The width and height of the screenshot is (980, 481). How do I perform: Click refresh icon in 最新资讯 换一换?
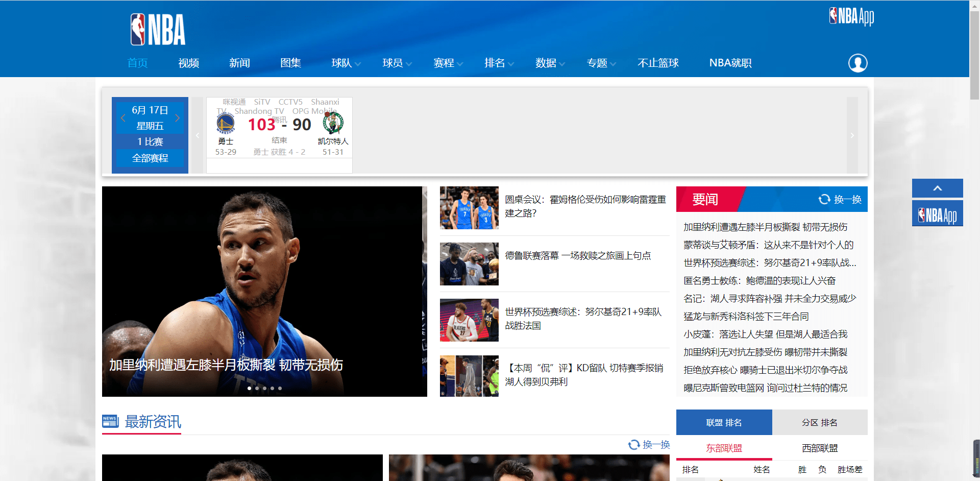point(634,445)
